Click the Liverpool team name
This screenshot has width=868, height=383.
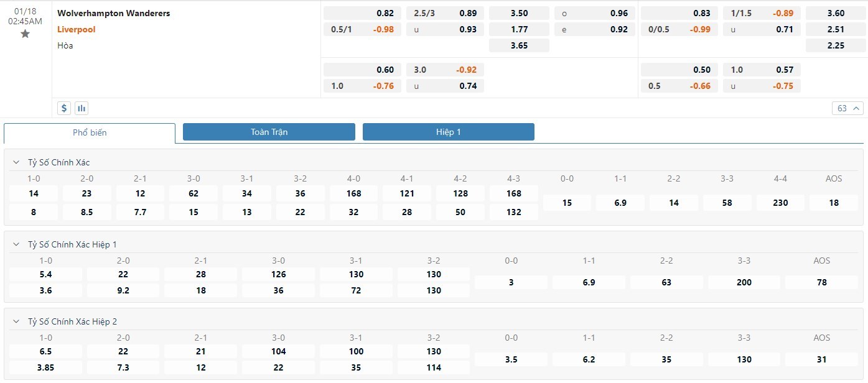click(76, 29)
